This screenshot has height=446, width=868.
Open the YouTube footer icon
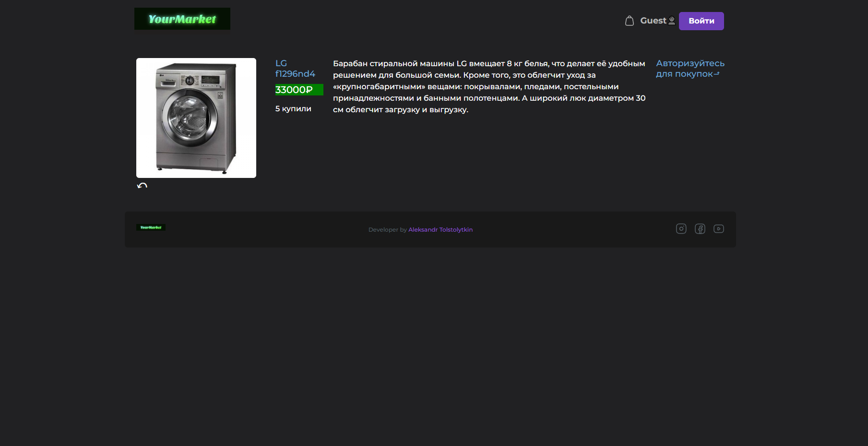click(718, 229)
